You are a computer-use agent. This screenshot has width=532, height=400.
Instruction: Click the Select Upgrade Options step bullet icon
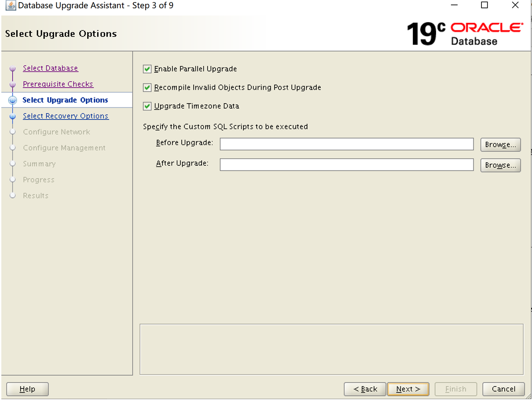pos(13,100)
